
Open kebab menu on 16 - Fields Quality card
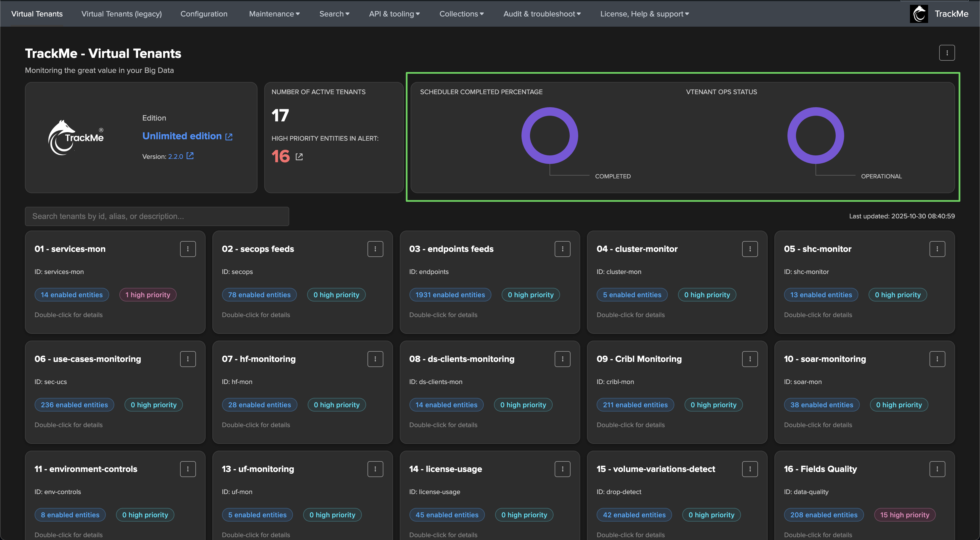click(937, 469)
